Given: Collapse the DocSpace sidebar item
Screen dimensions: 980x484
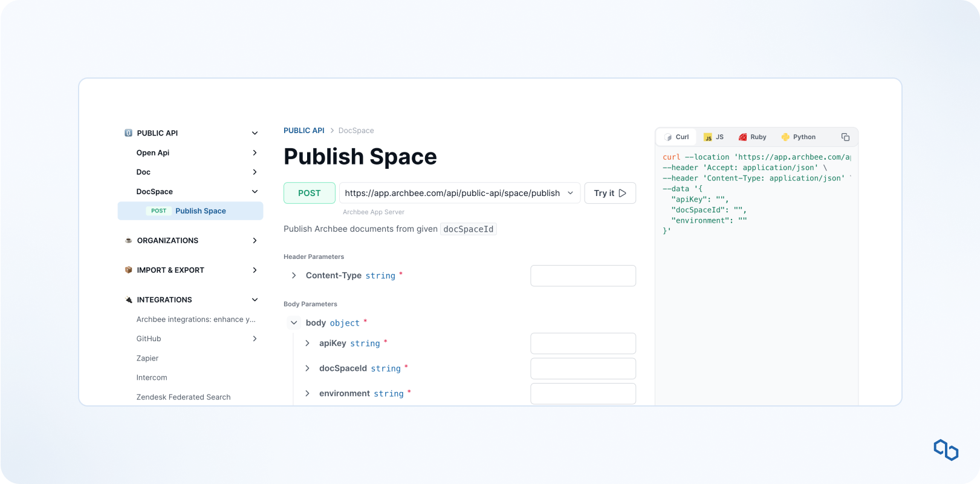Looking at the screenshot, I should [x=255, y=192].
